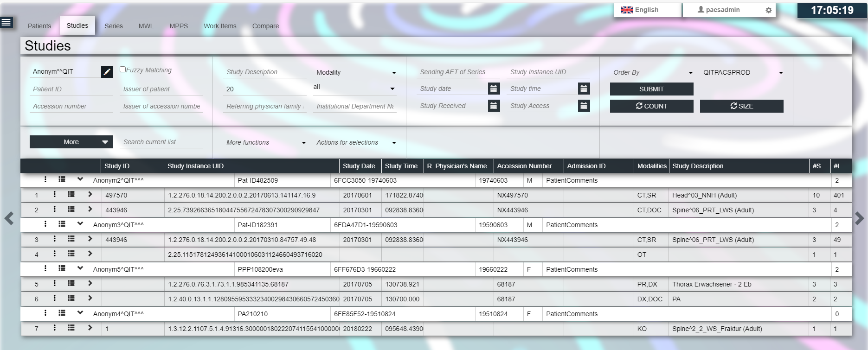Screen dimensions: 868x350
Task: Open the Compare tab
Action: [265, 26]
